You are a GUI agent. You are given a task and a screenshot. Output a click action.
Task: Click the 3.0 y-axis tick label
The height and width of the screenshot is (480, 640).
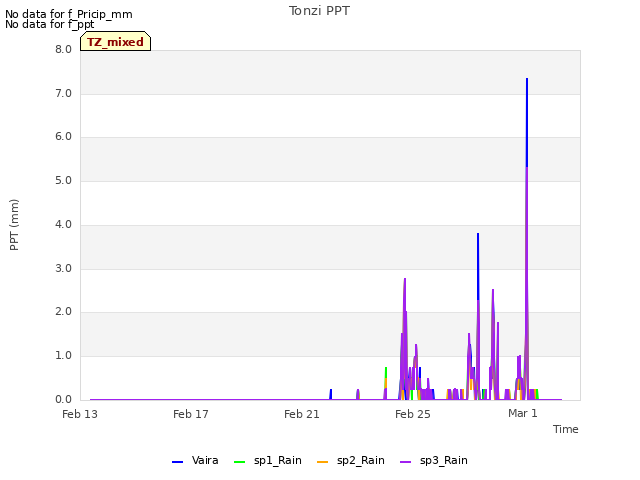point(63,269)
